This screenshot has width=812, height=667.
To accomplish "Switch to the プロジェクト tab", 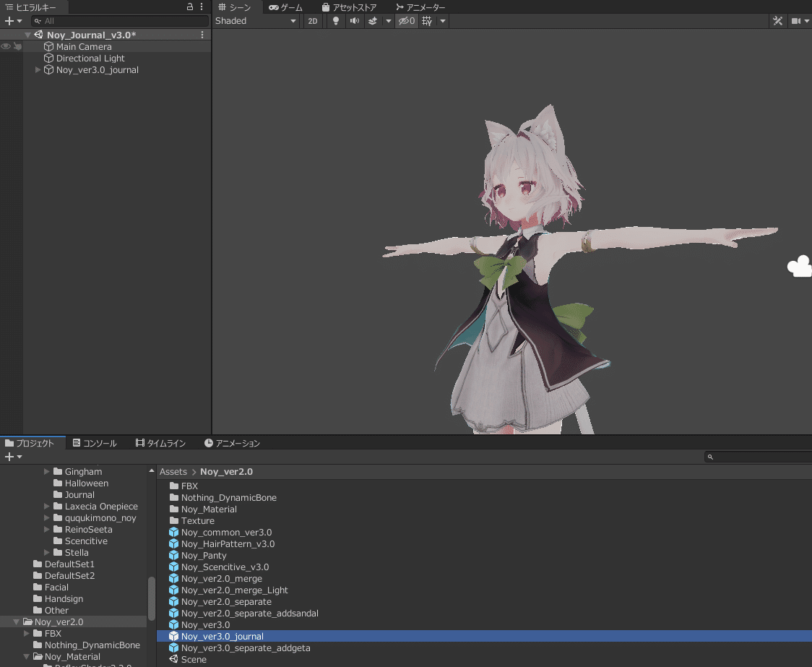I will coord(30,443).
